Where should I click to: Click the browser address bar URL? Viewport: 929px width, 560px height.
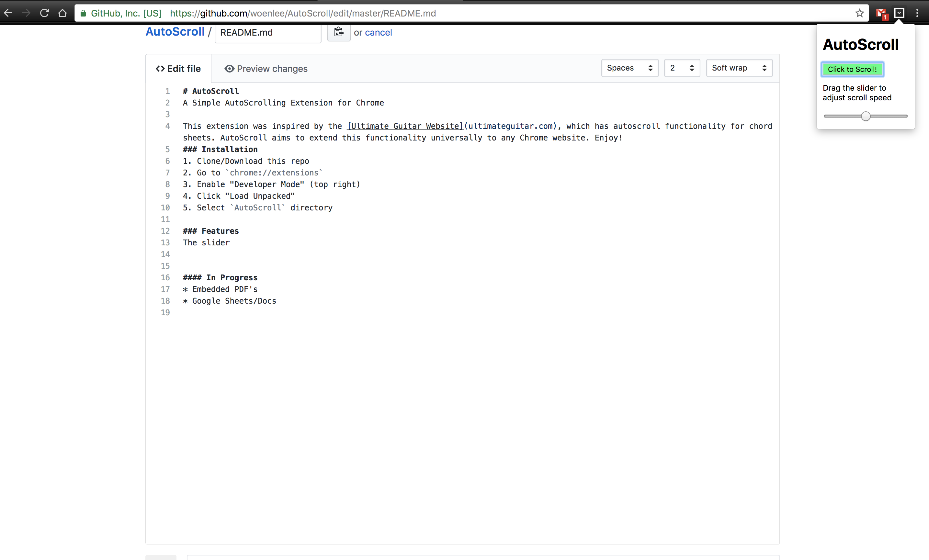303,13
